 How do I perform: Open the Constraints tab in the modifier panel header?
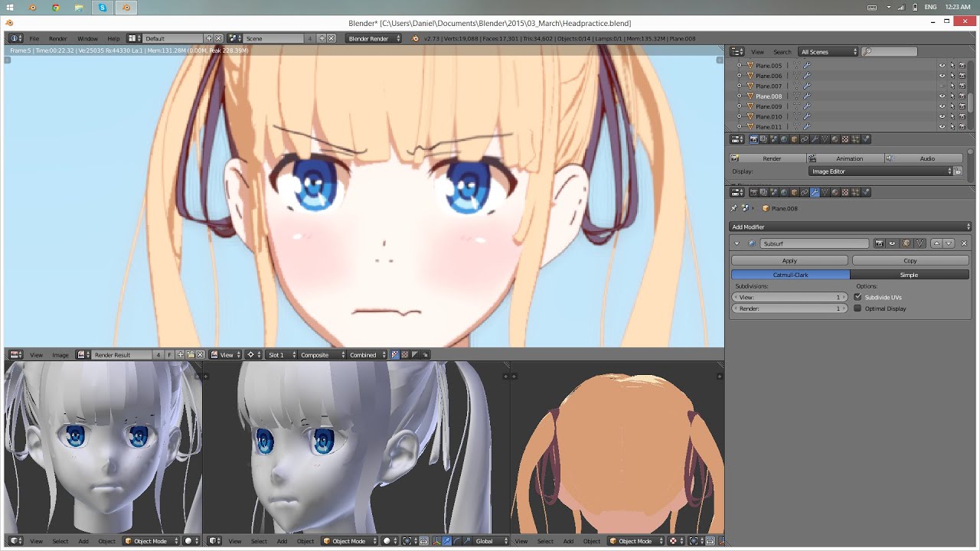click(804, 192)
